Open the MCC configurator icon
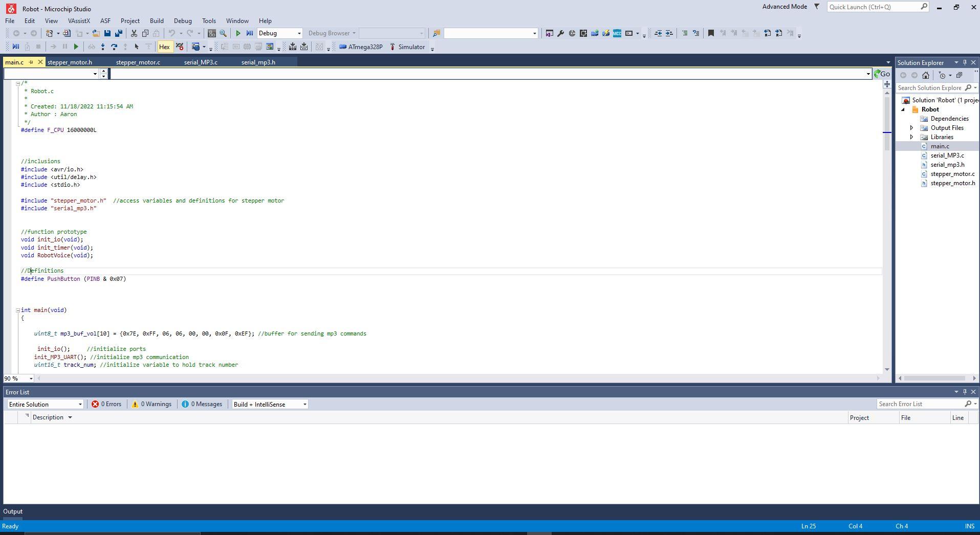The image size is (980, 535). (617, 33)
